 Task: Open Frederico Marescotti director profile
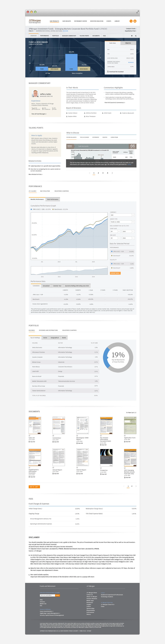point(127,113)
